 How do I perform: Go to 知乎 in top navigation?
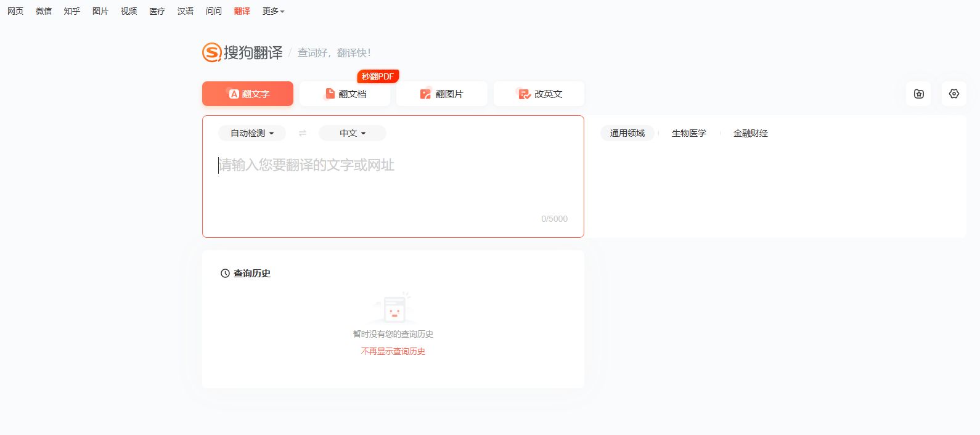coord(72,11)
